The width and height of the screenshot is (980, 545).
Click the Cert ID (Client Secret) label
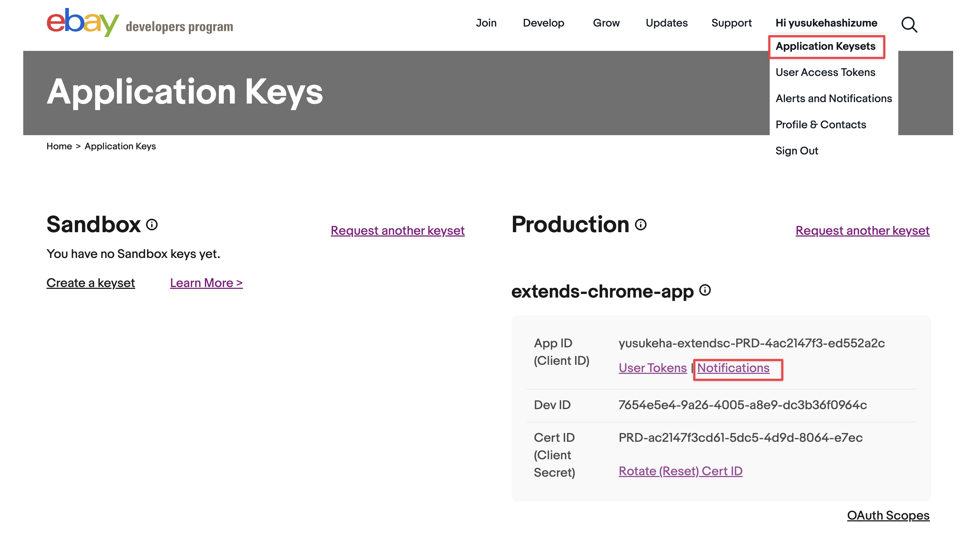tap(554, 455)
